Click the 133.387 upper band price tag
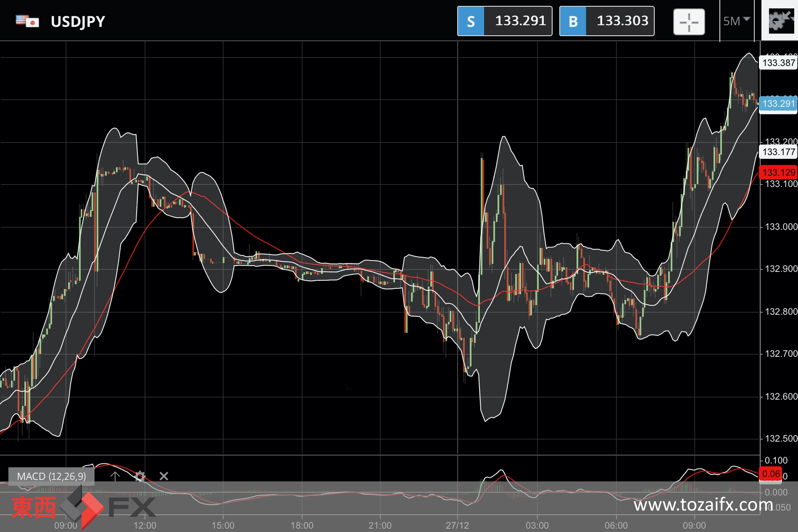Screen dimensions: 798x532 [778, 63]
